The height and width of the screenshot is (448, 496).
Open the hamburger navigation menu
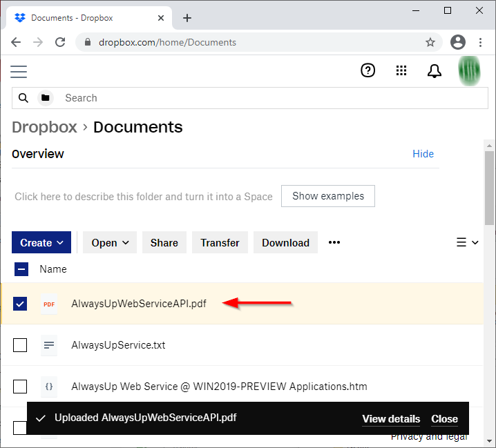(19, 72)
